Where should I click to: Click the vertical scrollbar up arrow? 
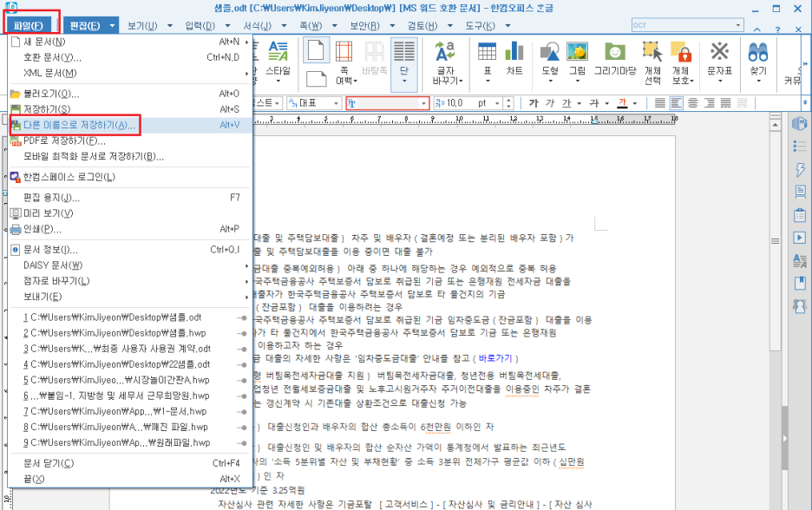(775, 124)
